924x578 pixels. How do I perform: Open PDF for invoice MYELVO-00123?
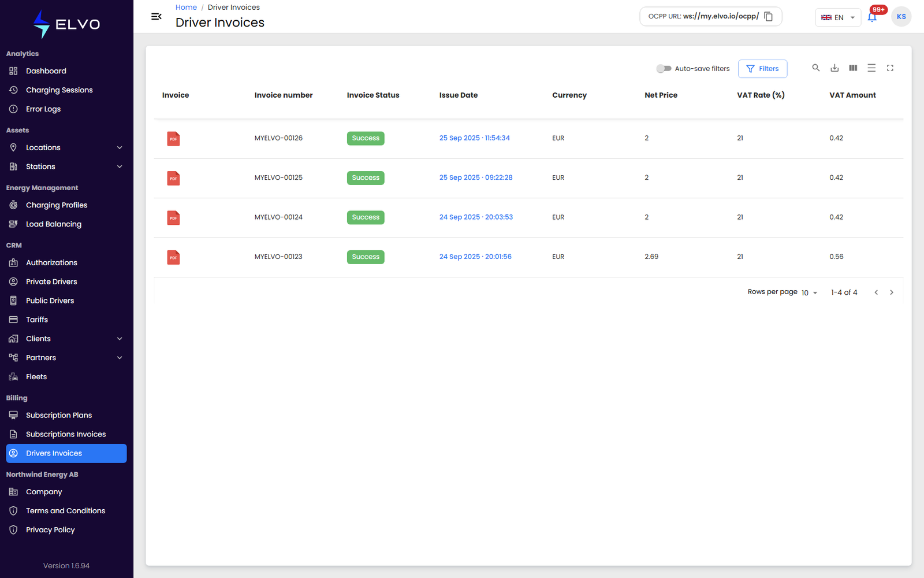[x=173, y=257]
